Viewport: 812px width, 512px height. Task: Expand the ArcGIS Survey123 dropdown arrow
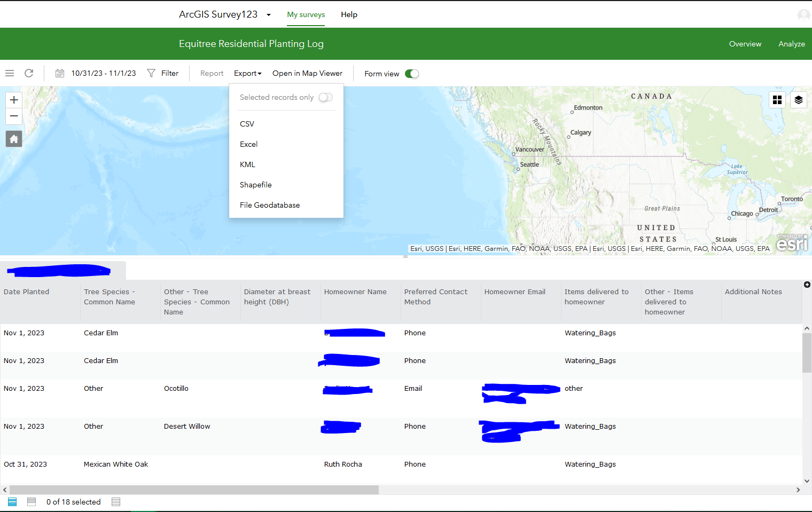[269, 15]
